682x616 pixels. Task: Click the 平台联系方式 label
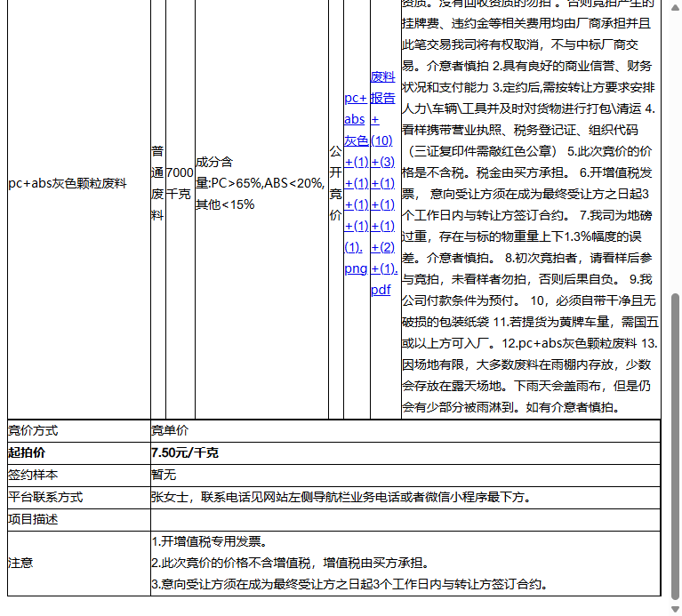click(45, 497)
